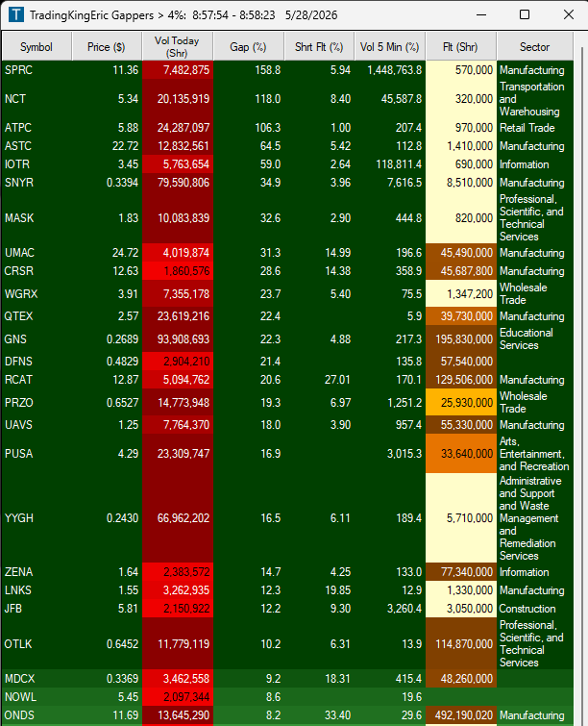The width and height of the screenshot is (588, 726).
Task: Select the UAVS symbol
Action: [18, 425]
